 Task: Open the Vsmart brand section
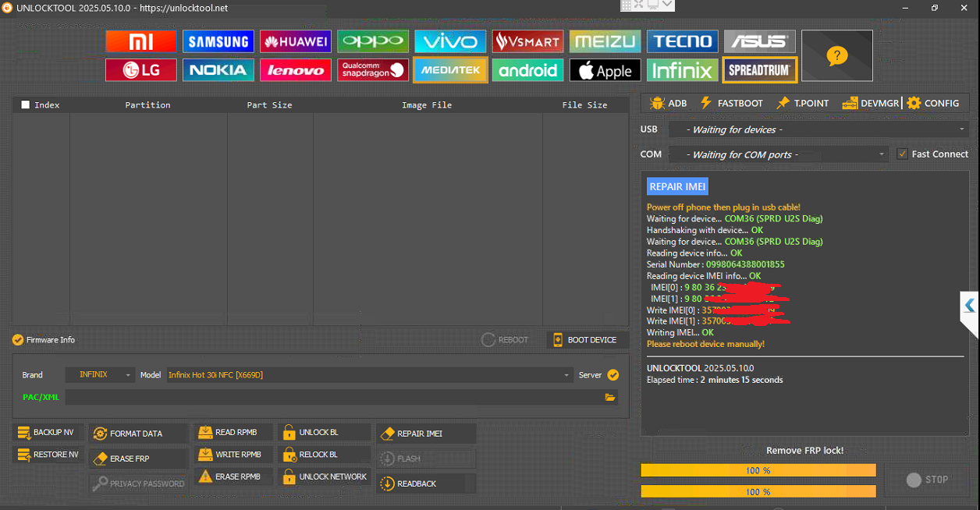(527, 41)
